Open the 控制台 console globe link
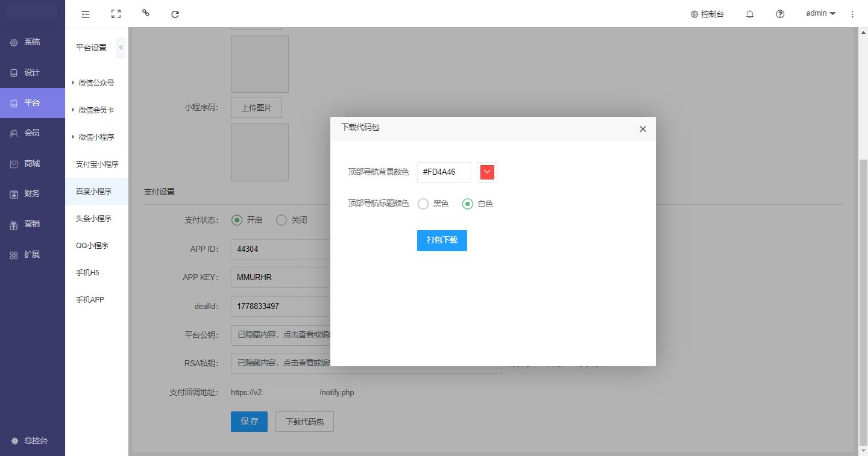This screenshot has width=868, height=456. point(707,14)
